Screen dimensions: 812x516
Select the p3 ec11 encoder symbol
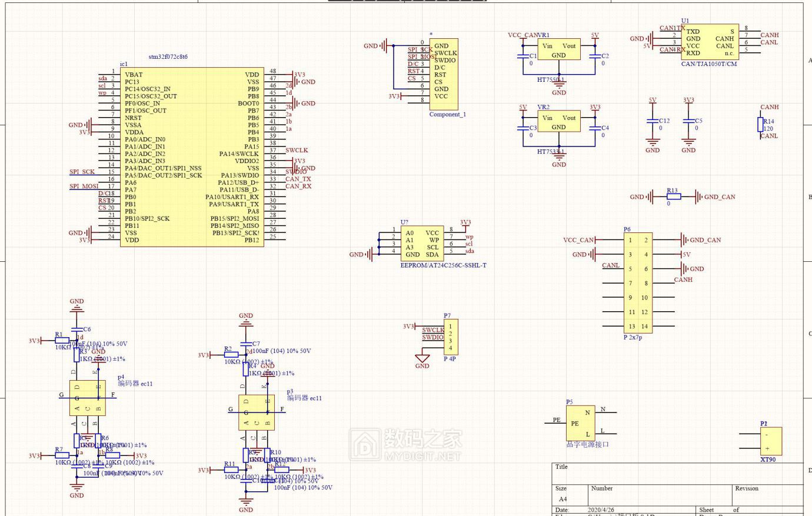pyautogui.click(x=256, y=412)
